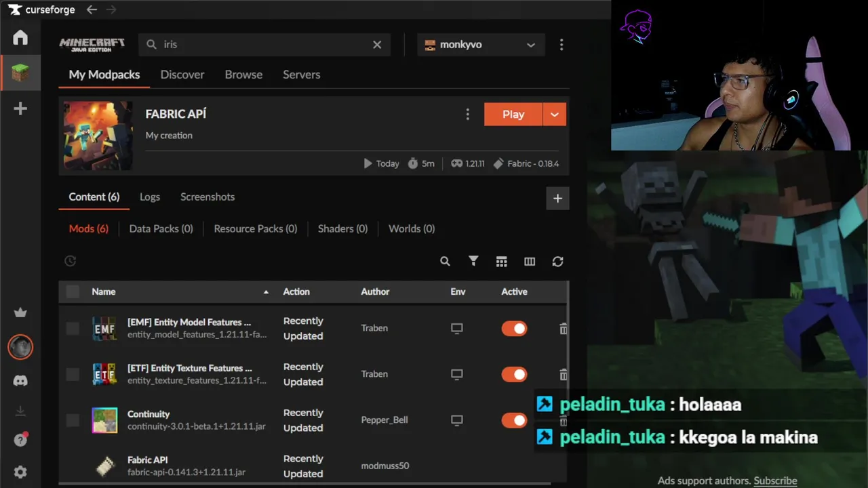Refresh the mods list
The image size is (868, 488).
557,261
